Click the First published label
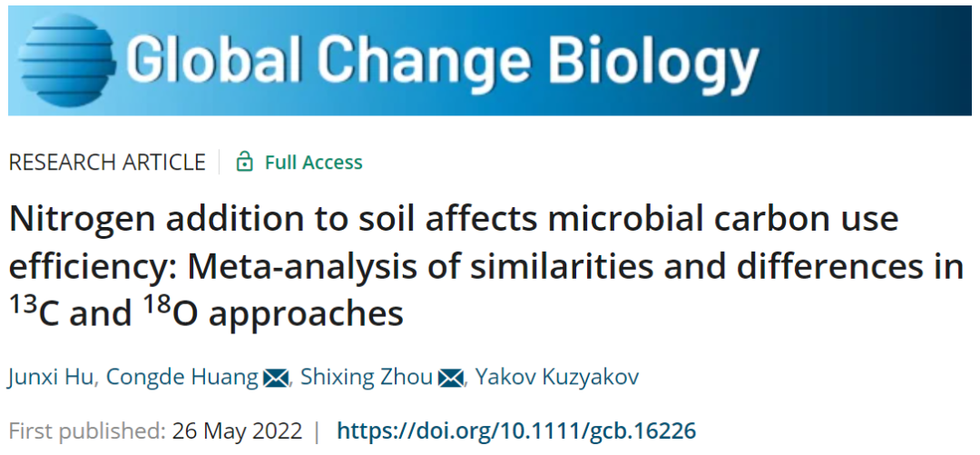 click(87, 431)
